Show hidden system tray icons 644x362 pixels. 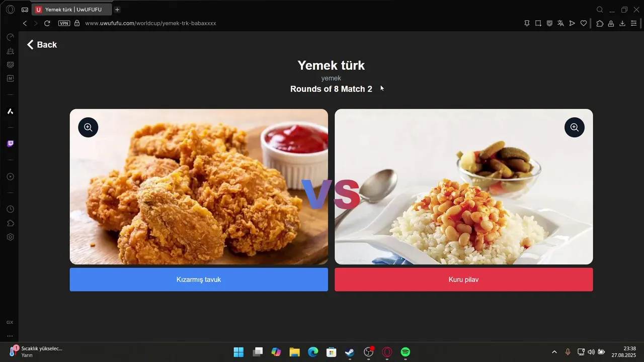point(554,352)
